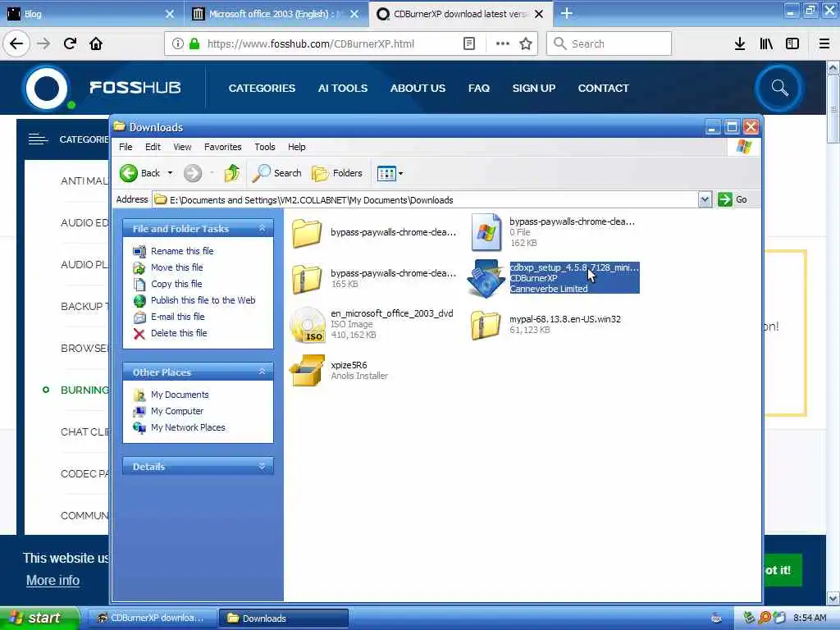Select the xpize5R6 installer icon

(307, 370)
